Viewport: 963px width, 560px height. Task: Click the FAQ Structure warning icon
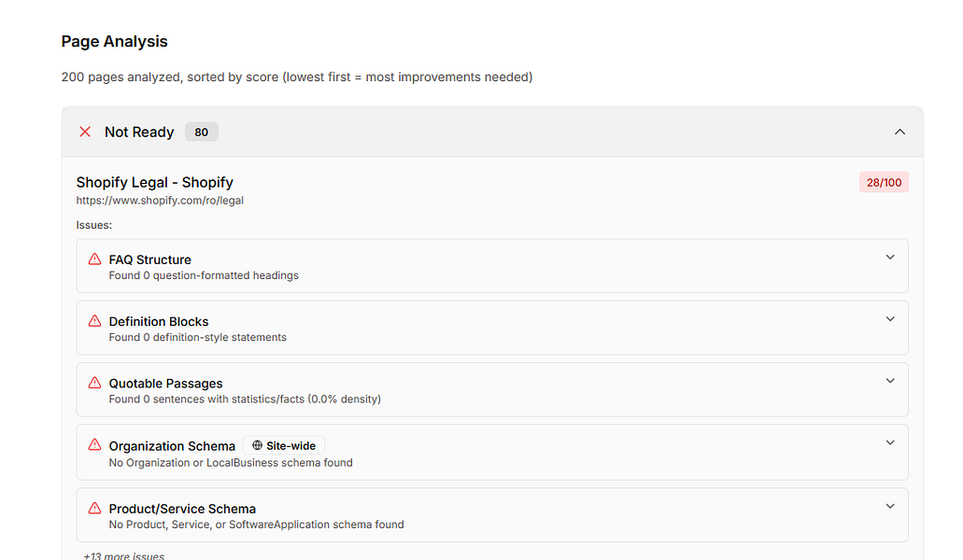pyautogui.click(x=94, y=259)
